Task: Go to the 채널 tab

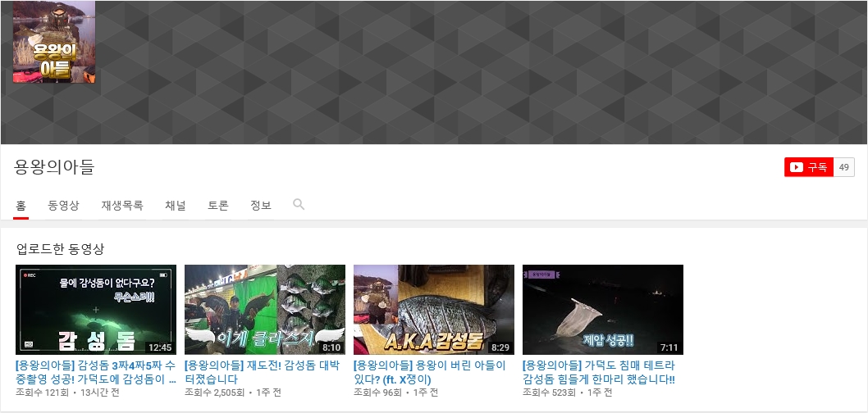Action: pos(176,205)
